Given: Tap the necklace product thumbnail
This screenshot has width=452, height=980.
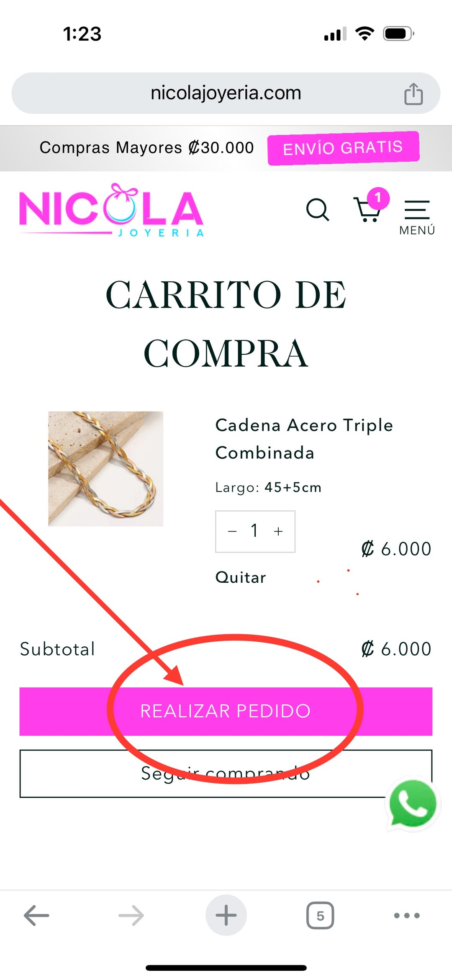Looking at the screenshot, I should point(105,468).
